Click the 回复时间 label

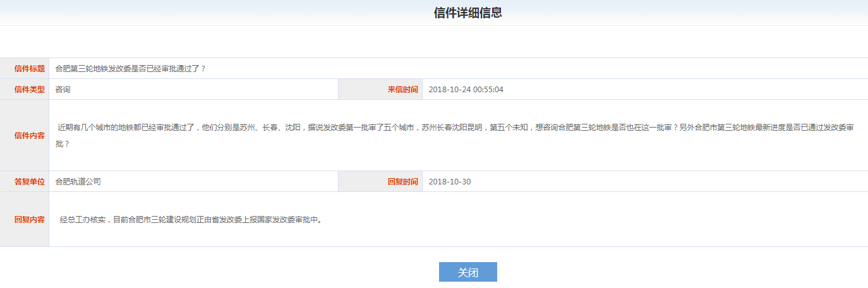pos(403,182)
